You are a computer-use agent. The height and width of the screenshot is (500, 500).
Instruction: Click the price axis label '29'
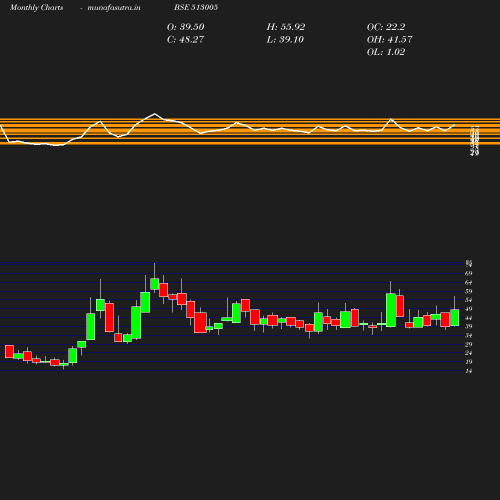469,344
